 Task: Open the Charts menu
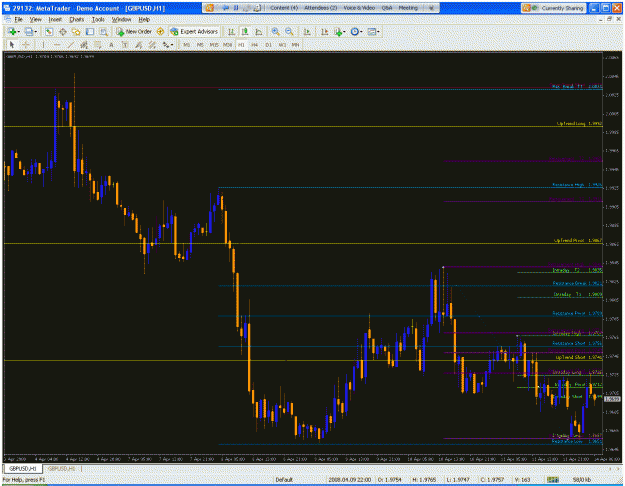click(x=77, y=19)
